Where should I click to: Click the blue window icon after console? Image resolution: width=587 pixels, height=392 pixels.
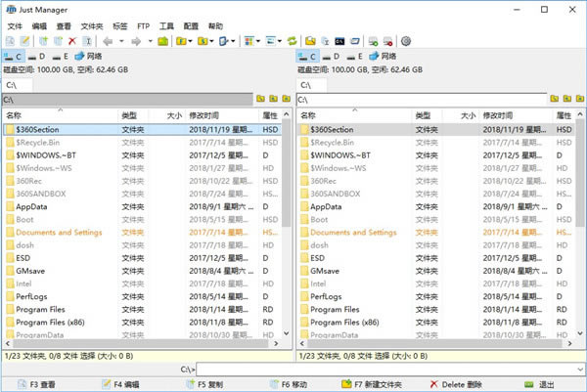(355, 41)
